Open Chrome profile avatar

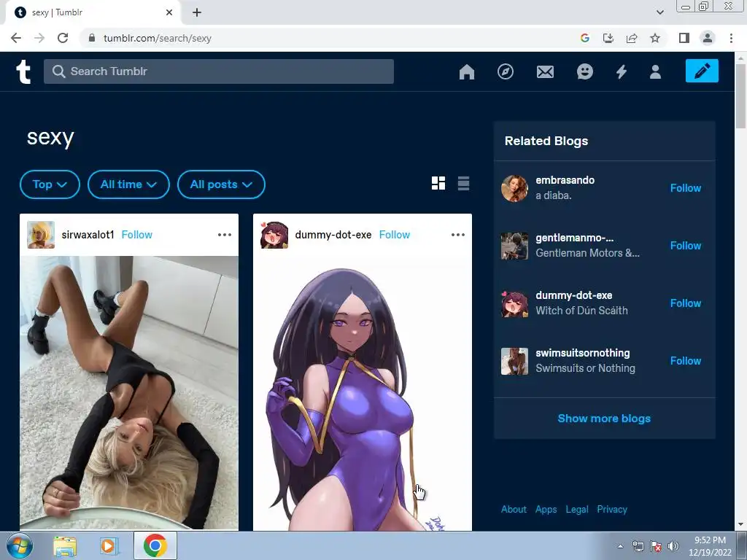click(708, 38)
